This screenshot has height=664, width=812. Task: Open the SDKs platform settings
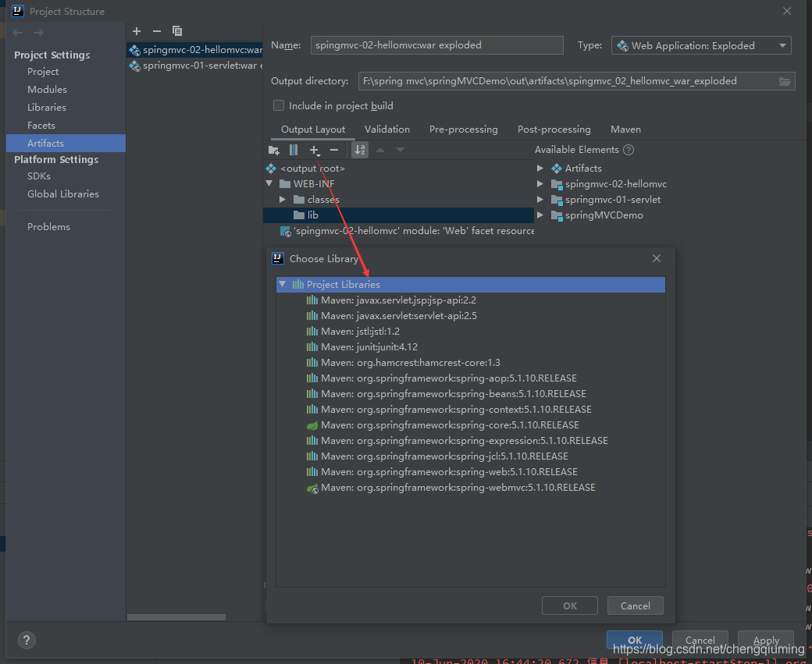[x=39, y=176]
